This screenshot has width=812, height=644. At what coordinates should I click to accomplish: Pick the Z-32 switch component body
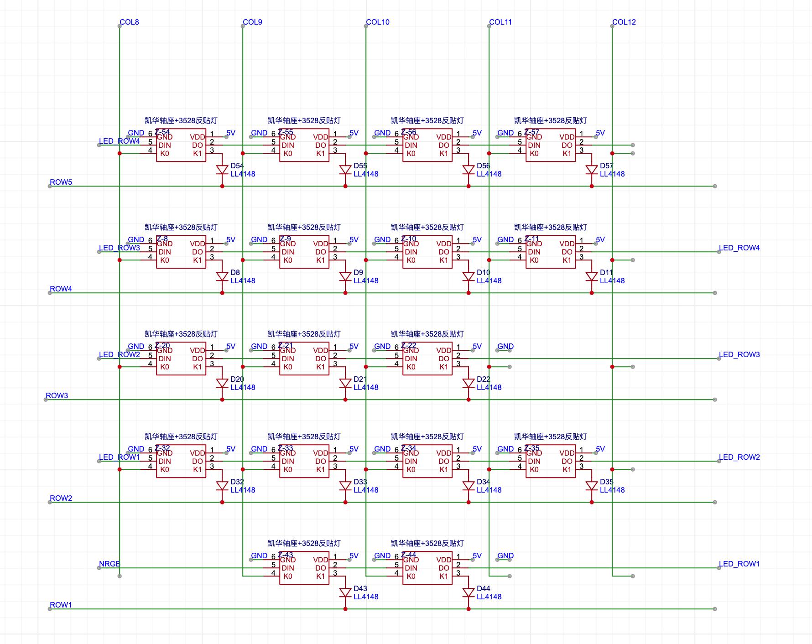click(181, 461)
